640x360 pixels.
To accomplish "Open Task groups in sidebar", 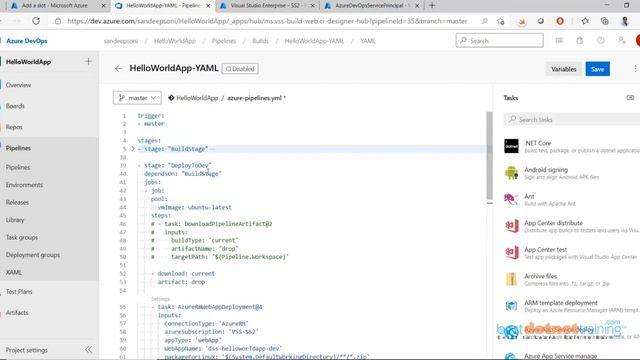I will coord(22,237).
